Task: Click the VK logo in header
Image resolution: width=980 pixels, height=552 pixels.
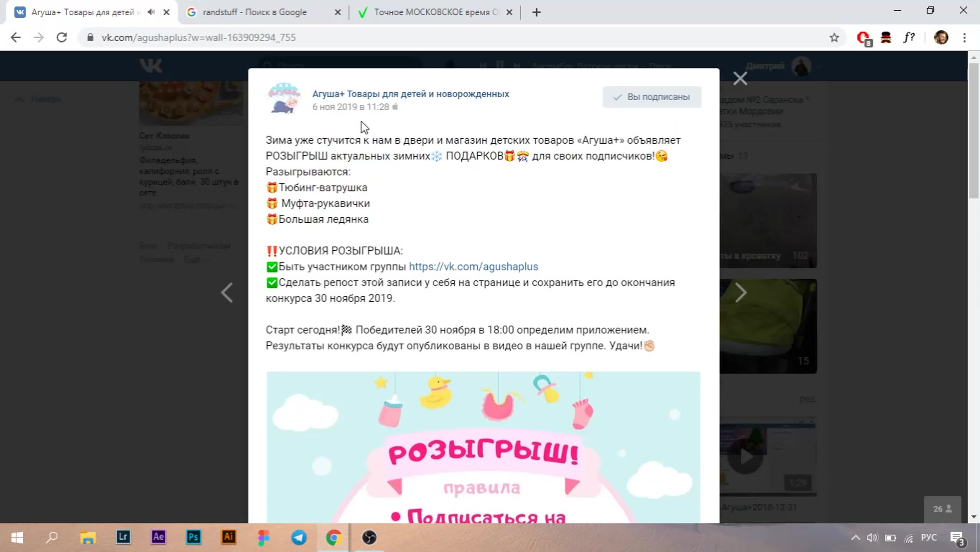Action: tap(151, 66)
